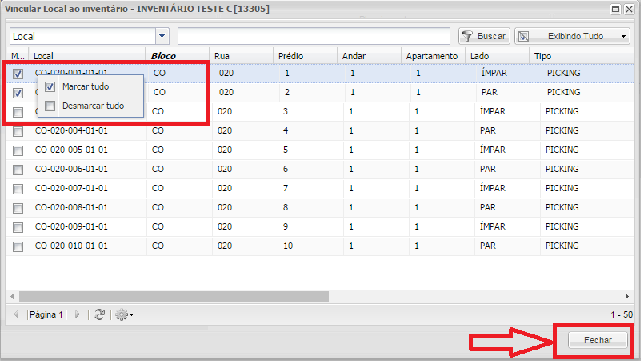644x364 pixels.
Task: Check the box for CO-020-007-01-01
Action: [x=18, y=189]
